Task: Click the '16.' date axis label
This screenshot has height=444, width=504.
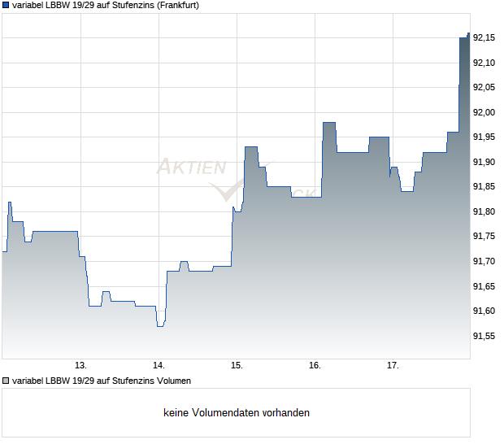Action: [x=315, y=366]
